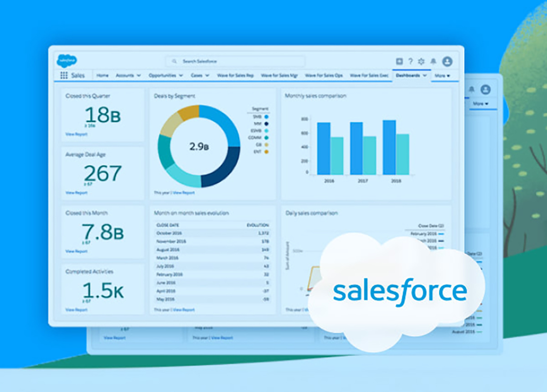Click View Report under Closed this Quarter
The height and width of the screenshot is (392, 547).
pyautogui.click(x=76, y=134)
